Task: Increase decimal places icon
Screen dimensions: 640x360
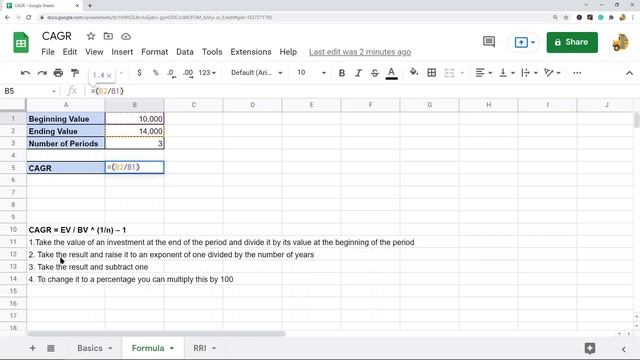Action: click(188, 73)
